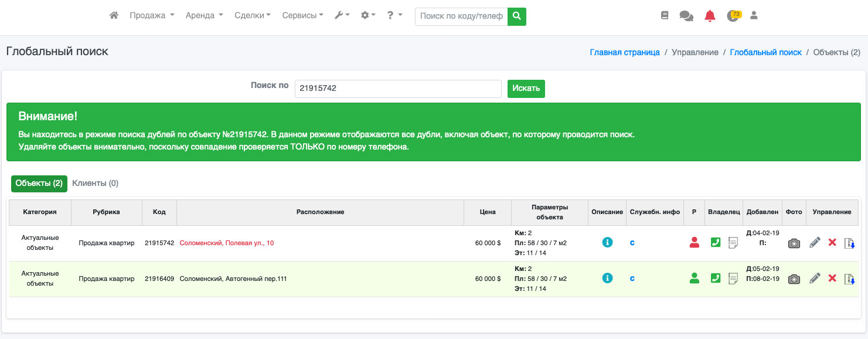
Task: Click the Поиск по input field
Action: (x=397, y=89)
